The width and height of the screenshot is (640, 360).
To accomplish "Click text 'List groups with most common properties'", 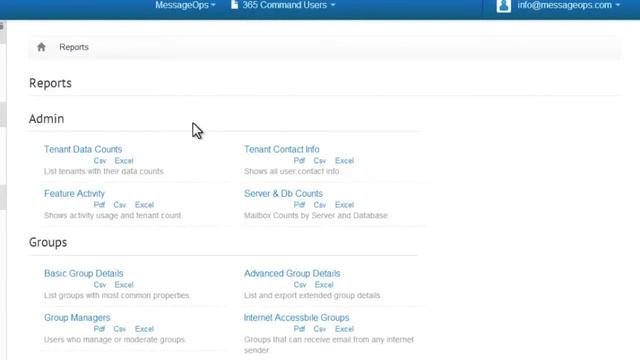I will [117, 296].
